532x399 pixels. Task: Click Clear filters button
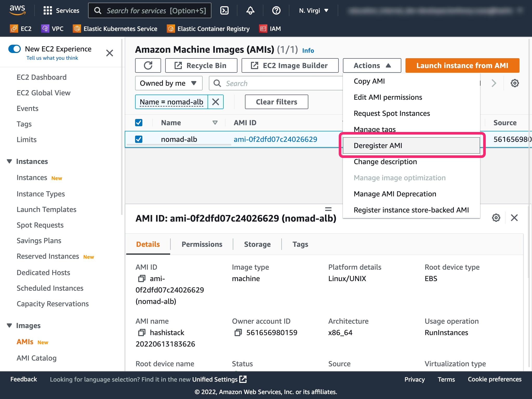point(276,101)
